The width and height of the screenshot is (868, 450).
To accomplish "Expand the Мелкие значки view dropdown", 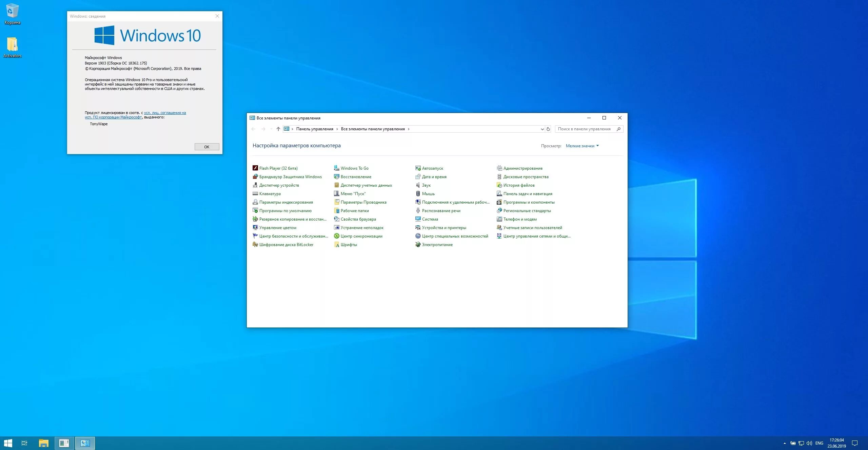I will tap(582, 146).
